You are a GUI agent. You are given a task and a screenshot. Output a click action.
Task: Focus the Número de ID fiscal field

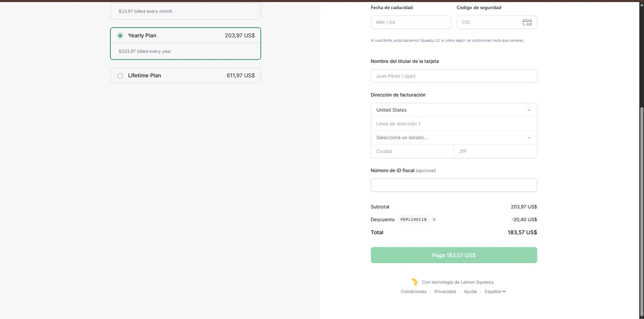(454, 185)
